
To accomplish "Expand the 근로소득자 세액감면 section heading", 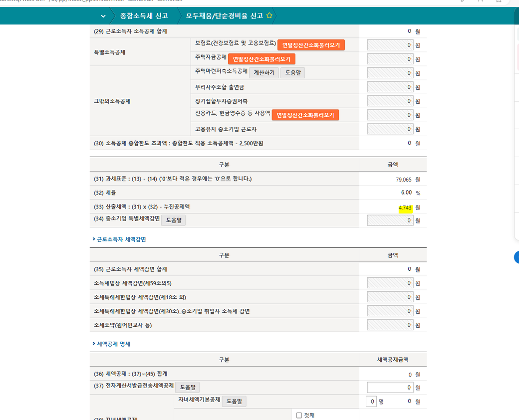I will (121, 239).
